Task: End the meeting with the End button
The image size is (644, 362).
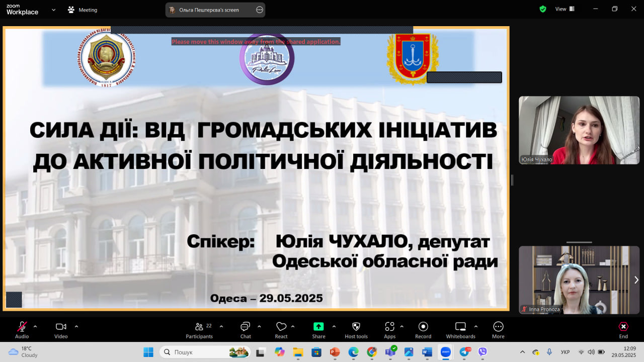Action: coord(623,330)
